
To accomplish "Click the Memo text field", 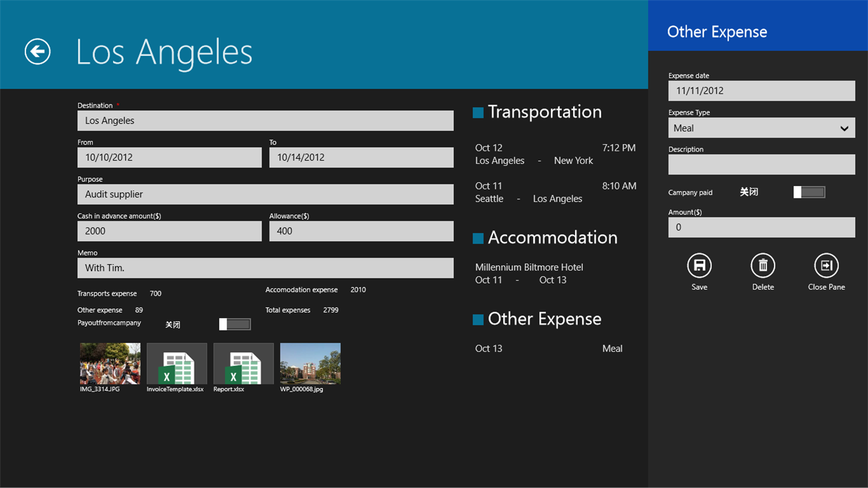I will (265, 268).
